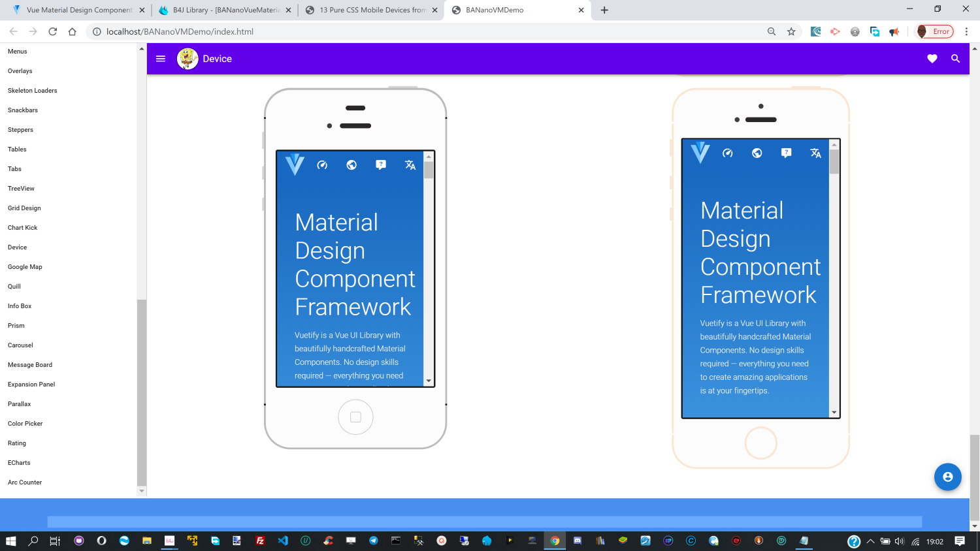Go to Arc Counter in sidebar
980x551 pixels.
pyautogui.click(x=25, y=482)
